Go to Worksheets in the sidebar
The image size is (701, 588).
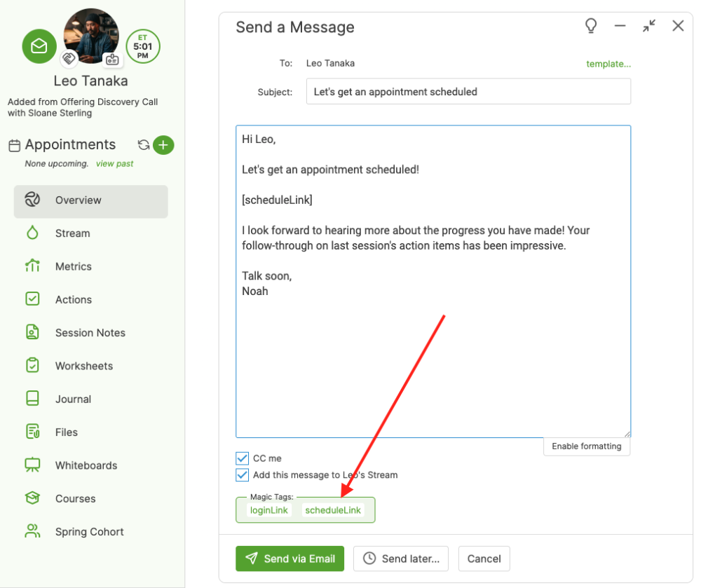pos(83,366)
